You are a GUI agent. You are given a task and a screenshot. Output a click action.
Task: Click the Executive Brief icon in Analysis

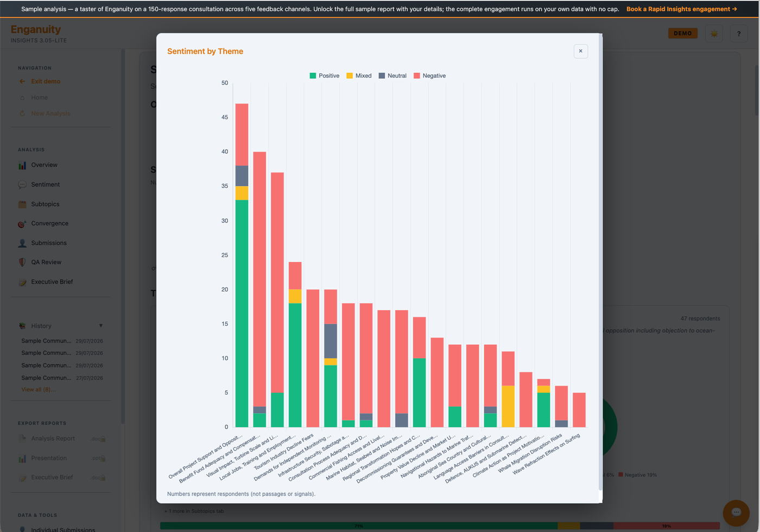point(22,282)
